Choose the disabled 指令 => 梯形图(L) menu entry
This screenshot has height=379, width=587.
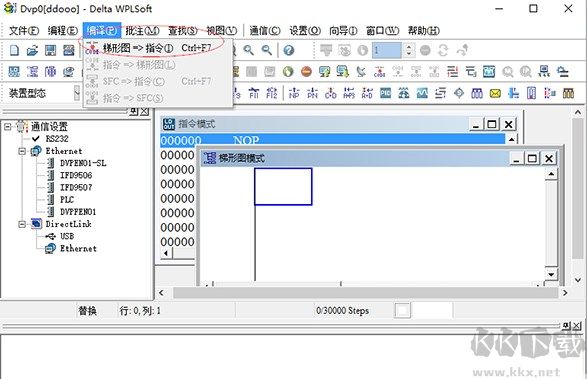(x=157, y=65)
